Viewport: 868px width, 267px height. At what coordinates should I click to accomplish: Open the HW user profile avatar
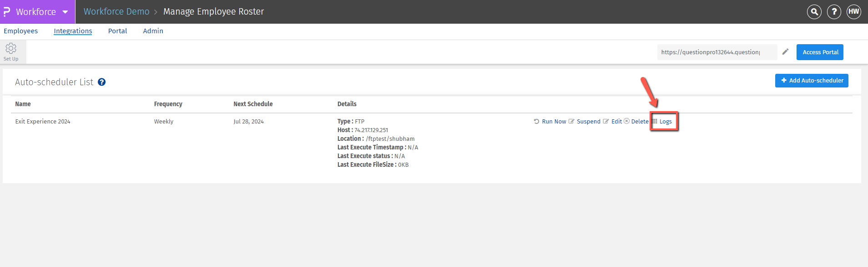coord(853,12)
